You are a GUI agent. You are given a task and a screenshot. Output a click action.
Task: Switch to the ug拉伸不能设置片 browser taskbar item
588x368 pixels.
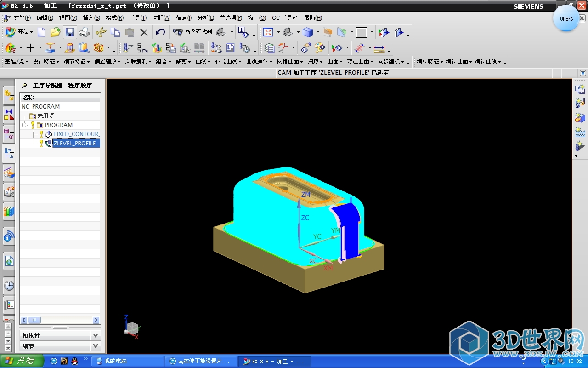click(x=201, y=361)
